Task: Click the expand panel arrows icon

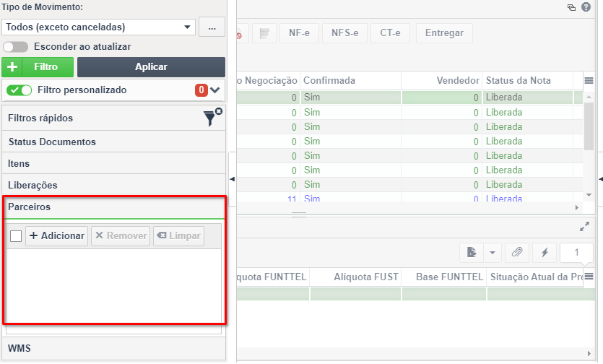Action: (584, 227)
